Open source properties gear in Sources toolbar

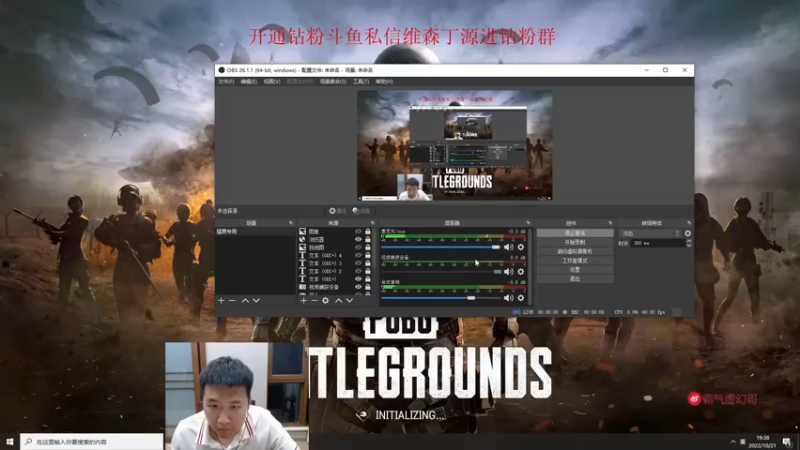click(x=326, y=301)
